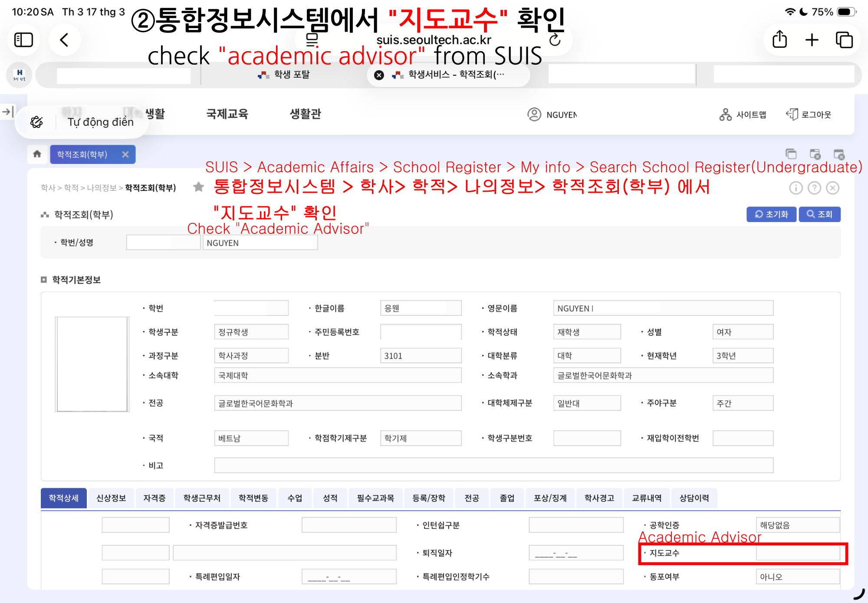Image resolution: width=868 pixels, height=603 pixels.
Task: Tap Safari sidebar toggle icon
Action: pos(23,40)
